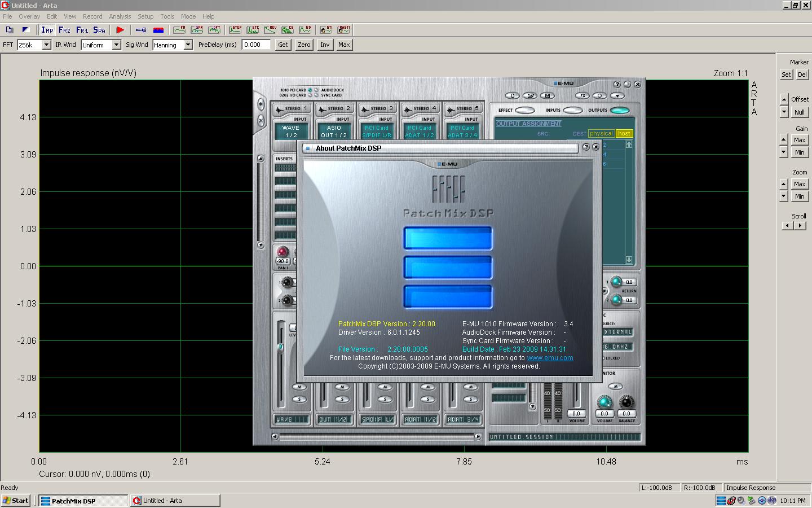The image size is (812, 508).
Task: Click the copy overlay toolbar icon in Arta
Action: point(25,30)
